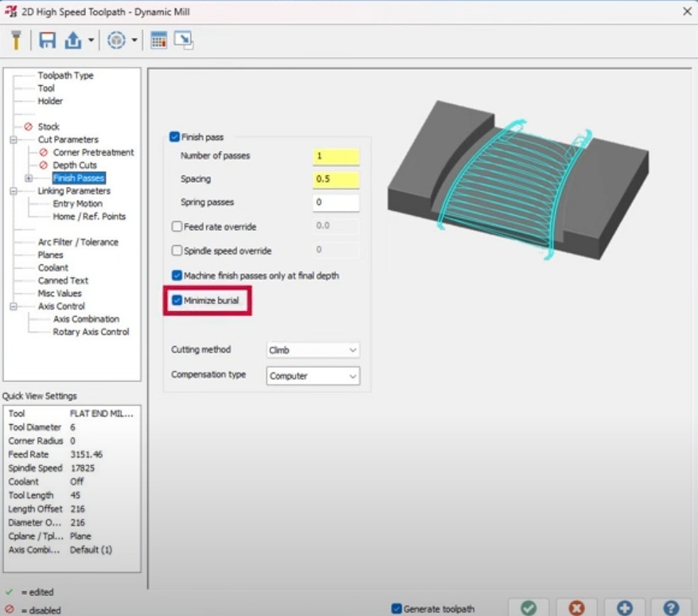
Task: Open Linking Parameters page
Action: (x=74, y=191)
